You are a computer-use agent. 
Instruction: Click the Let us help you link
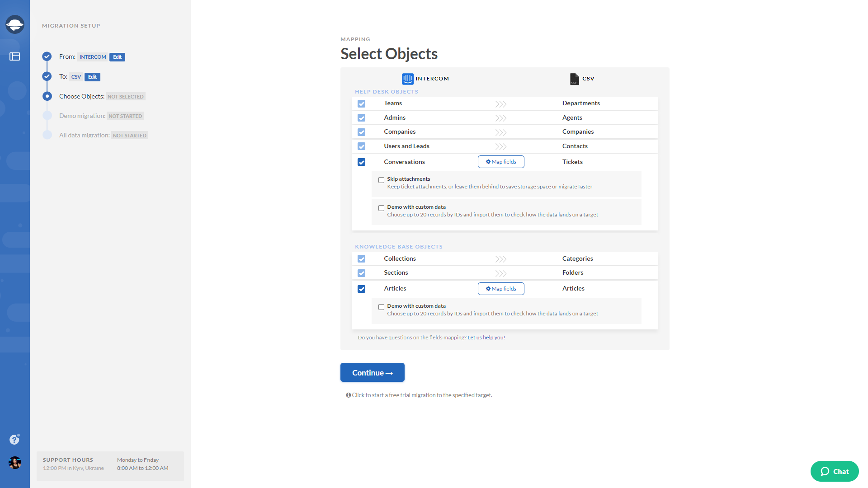(486, 337)
